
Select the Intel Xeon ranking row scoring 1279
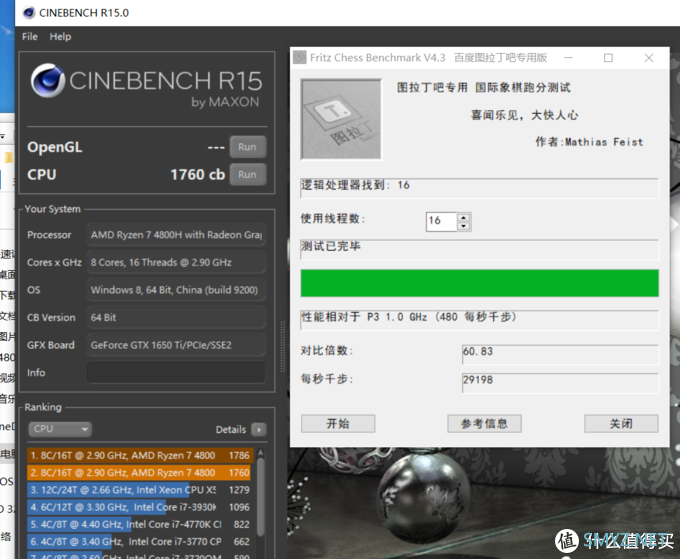point(139,490)
